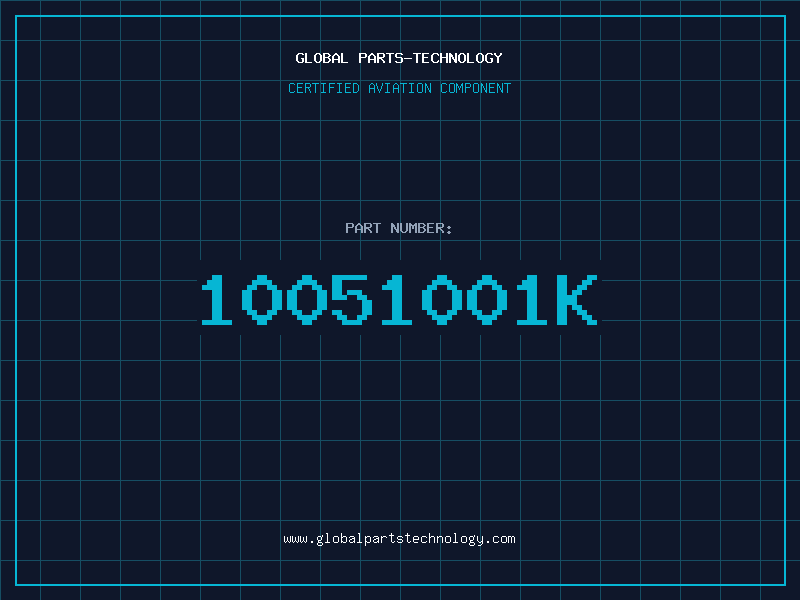This screenshot has width=800, height=600.
Task: Select the part number 10051001K
Action: (x=399, y=299)
